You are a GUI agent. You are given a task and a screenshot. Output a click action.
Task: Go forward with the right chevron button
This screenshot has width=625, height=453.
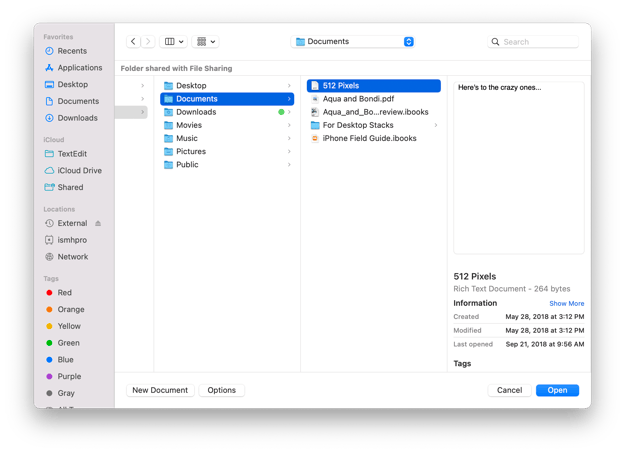(148, 41)
